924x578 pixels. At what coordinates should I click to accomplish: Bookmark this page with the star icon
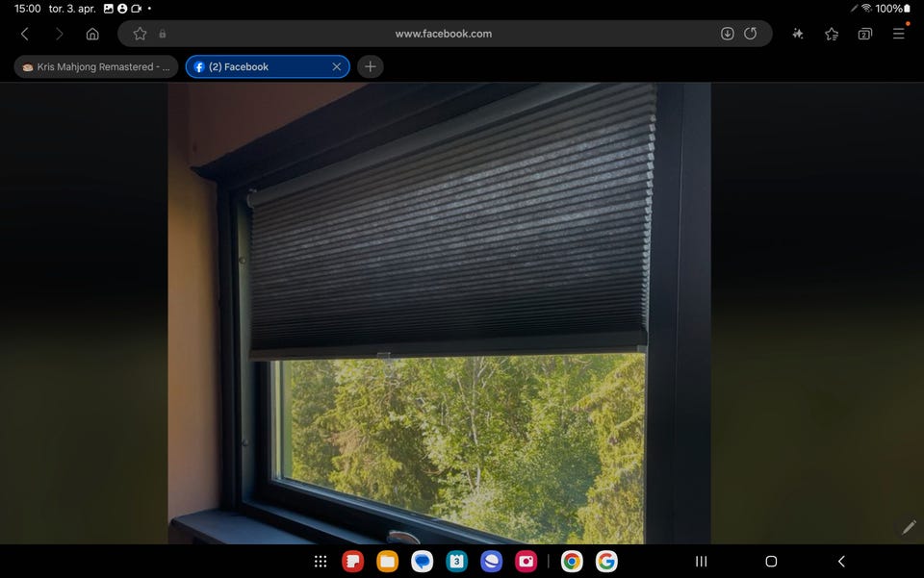(140, 34)
